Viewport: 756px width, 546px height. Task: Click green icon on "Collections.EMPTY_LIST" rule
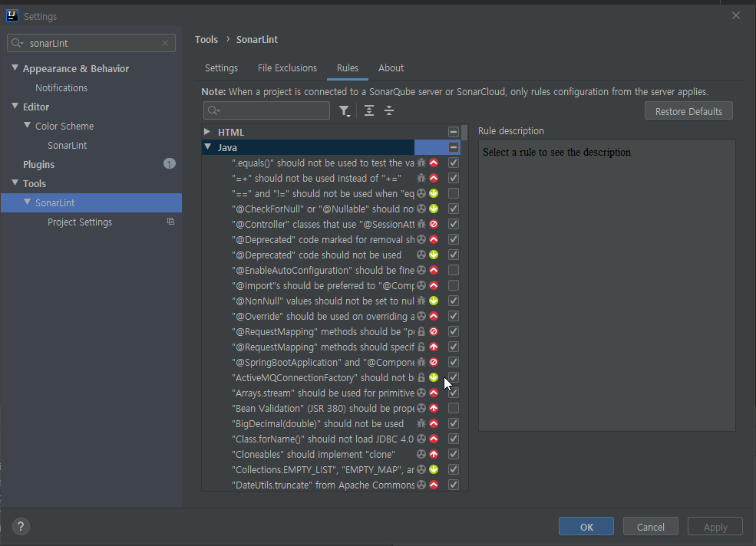coord(434,469)
